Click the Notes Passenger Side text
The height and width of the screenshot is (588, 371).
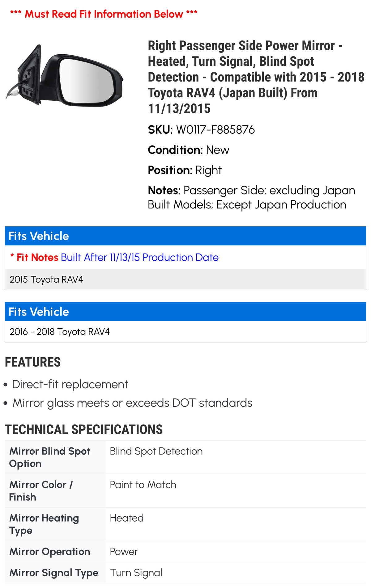(251, 198)
